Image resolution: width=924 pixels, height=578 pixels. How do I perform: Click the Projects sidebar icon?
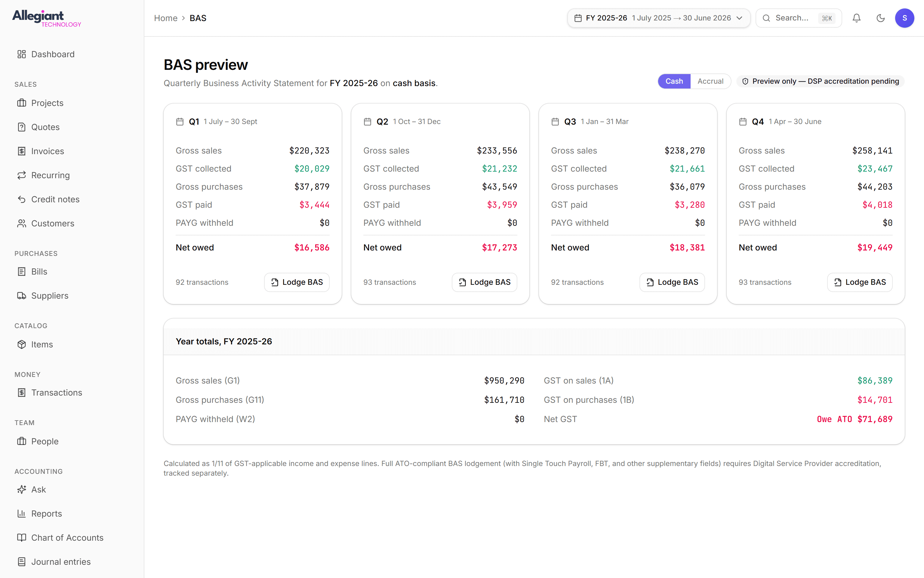pos(21,103)
